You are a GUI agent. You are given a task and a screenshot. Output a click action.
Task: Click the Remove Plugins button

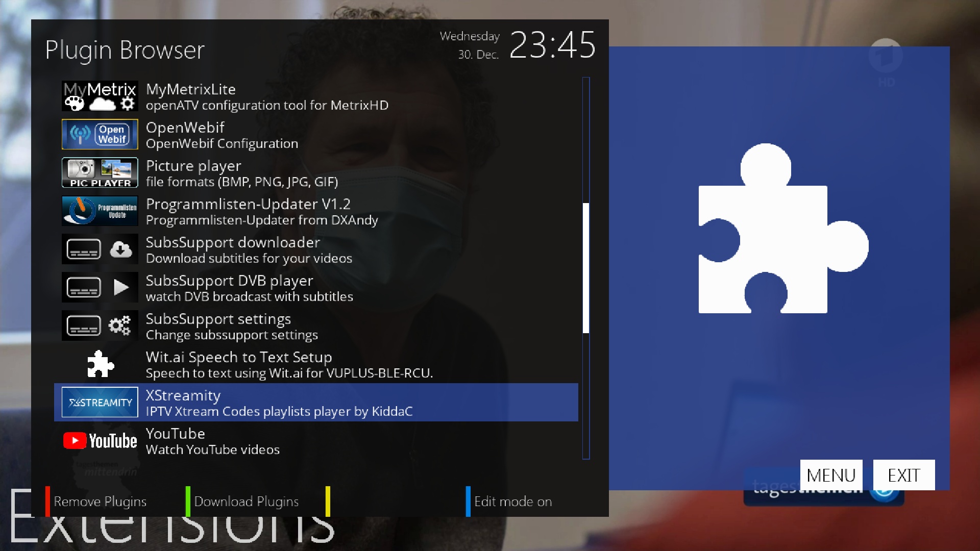point(100,502)
